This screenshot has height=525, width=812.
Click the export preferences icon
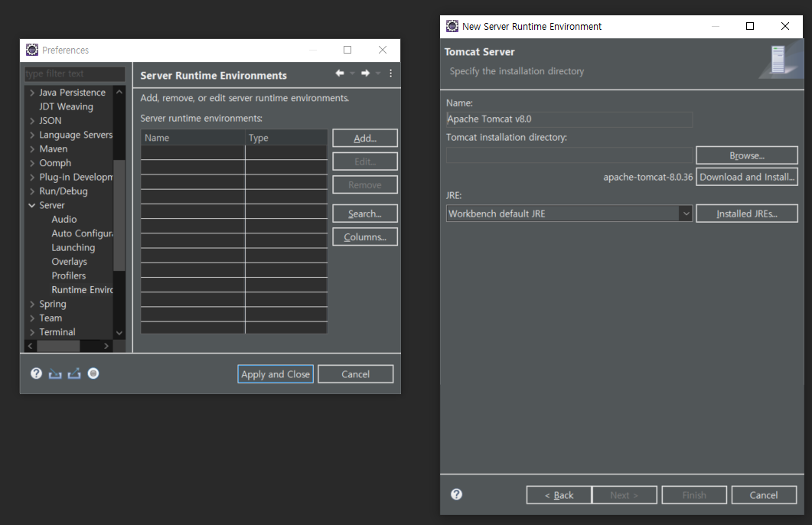click(x=74, y=373)
